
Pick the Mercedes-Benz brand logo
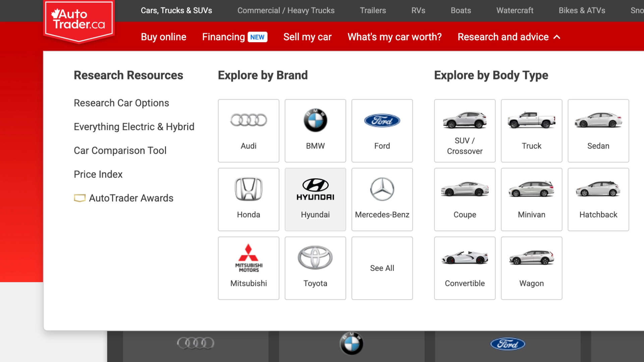pyautogui.click(x=382, y=190)
